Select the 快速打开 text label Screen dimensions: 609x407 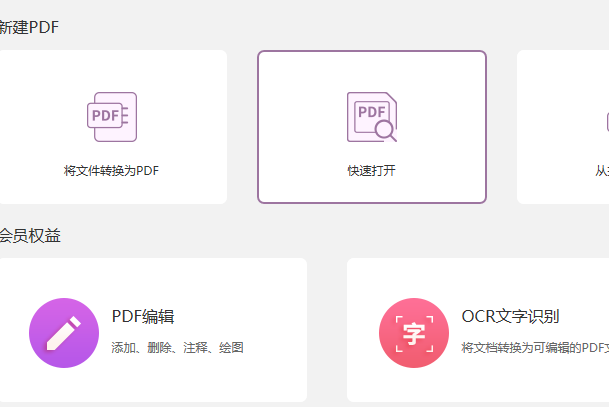coord(372,171)
